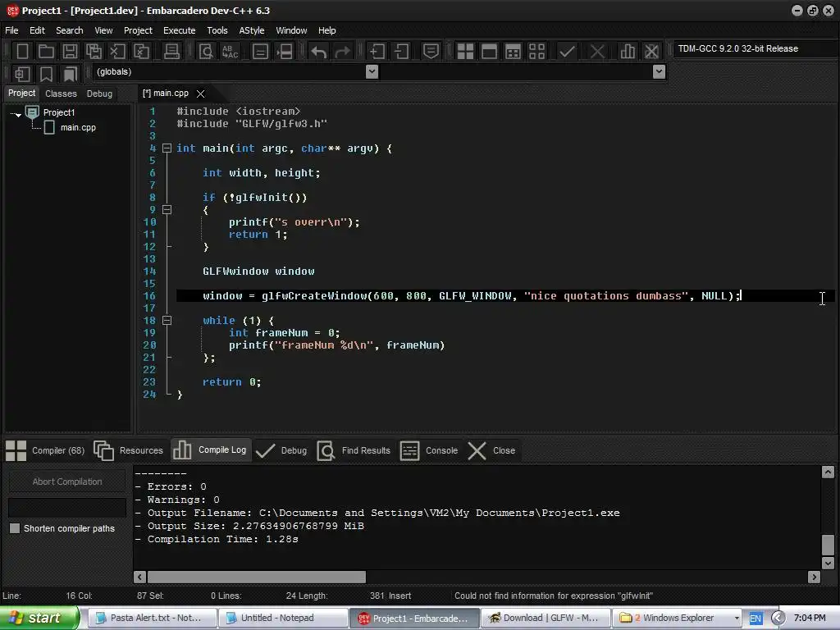Click the New file toolbar icon
Screen dimensions: 840x630
pos(22,52)
